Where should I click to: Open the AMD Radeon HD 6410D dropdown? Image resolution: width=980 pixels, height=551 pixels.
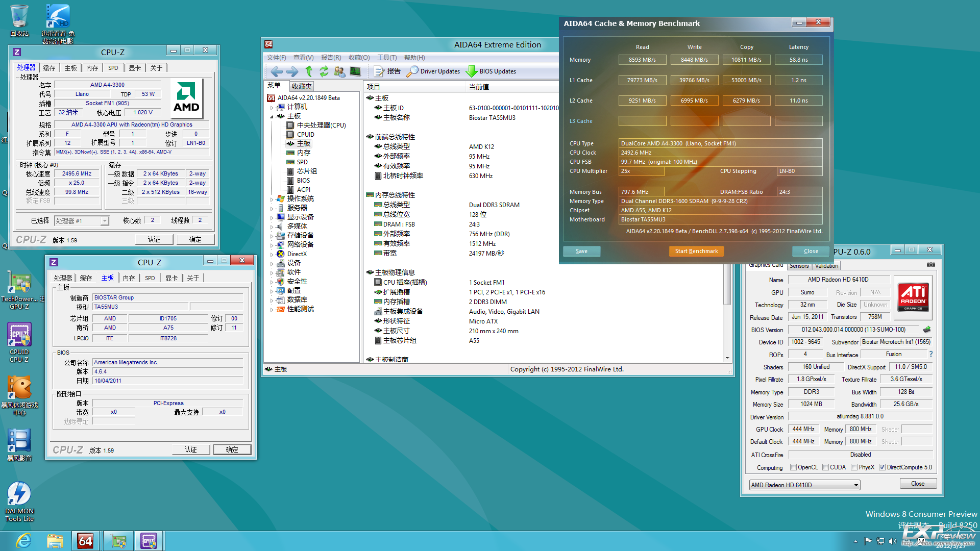(x=804, y=485)
